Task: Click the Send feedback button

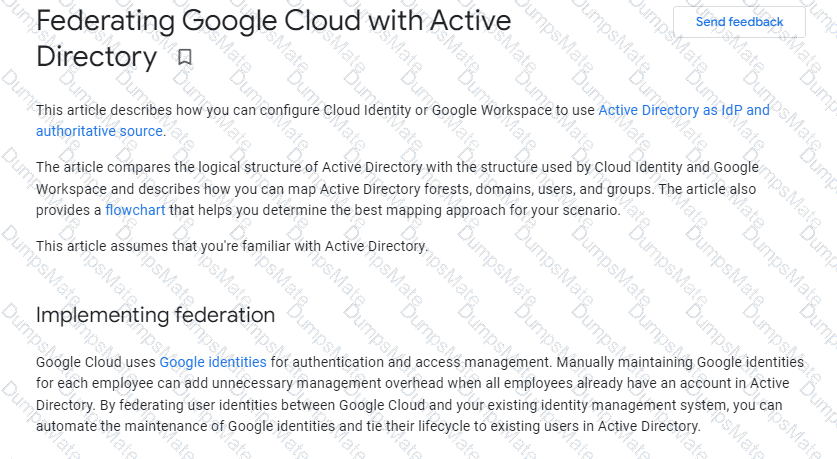Action: tap(739, 22)
